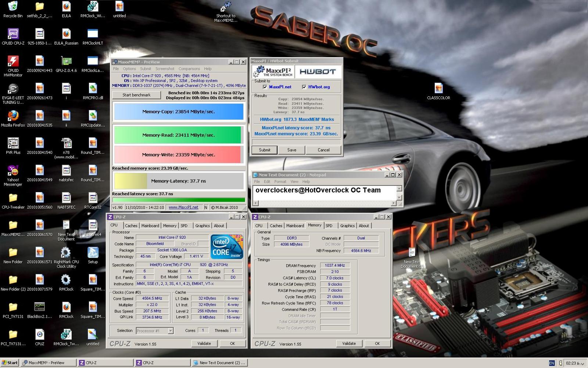The image size is (588, 368).
Task: Open Graphics tab in right CPU-Z window
Action: pyautogui.click(x=347, y=226)
